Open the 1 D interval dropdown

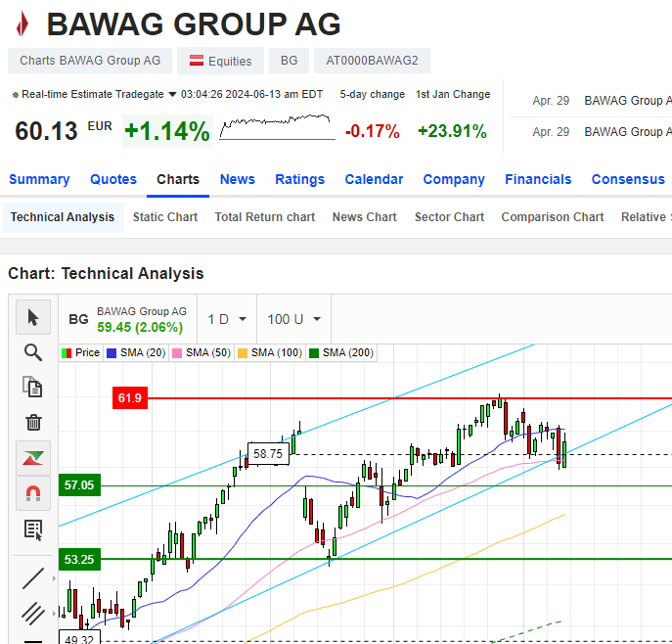click(226, 319)
